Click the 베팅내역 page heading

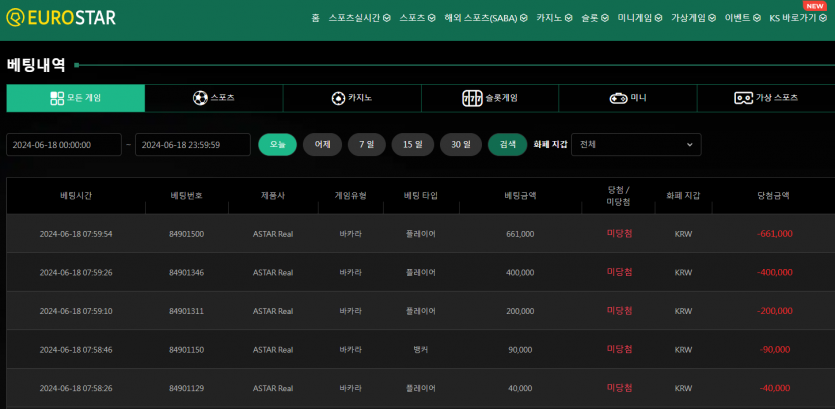(x=36, y=65)
